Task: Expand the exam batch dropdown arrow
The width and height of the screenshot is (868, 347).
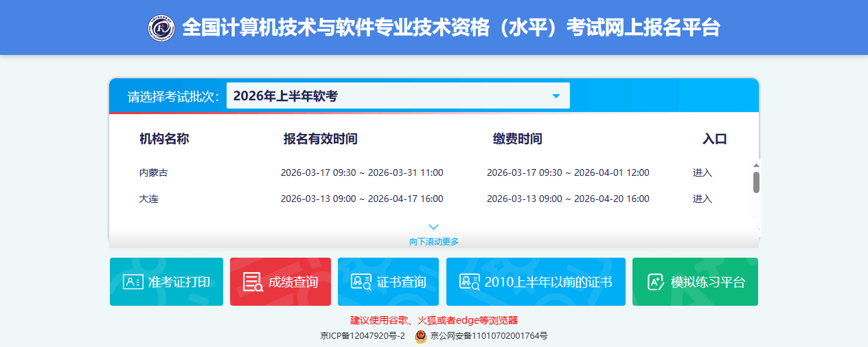Action: (556, 96)
